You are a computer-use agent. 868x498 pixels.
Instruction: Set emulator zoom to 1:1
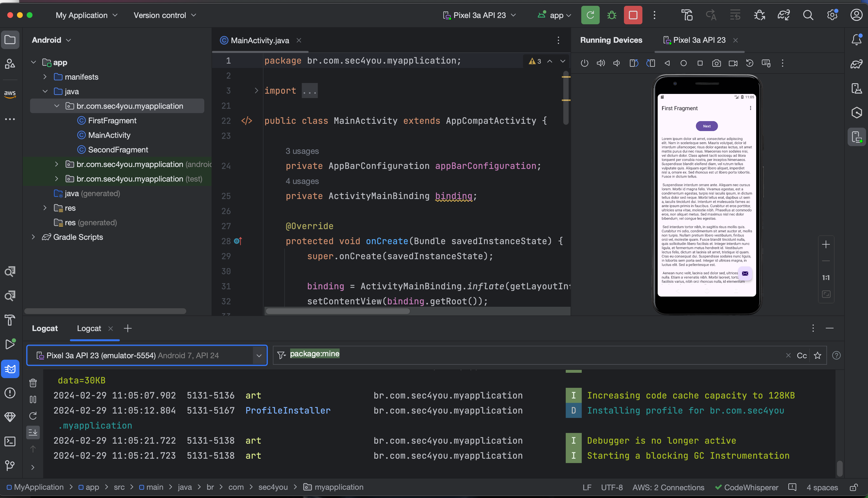(826, 278)
